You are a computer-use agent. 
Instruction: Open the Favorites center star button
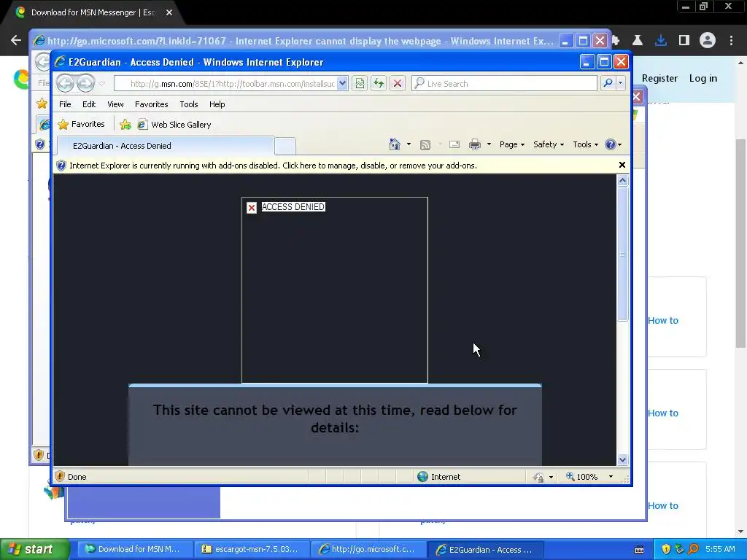pos(81,124)
